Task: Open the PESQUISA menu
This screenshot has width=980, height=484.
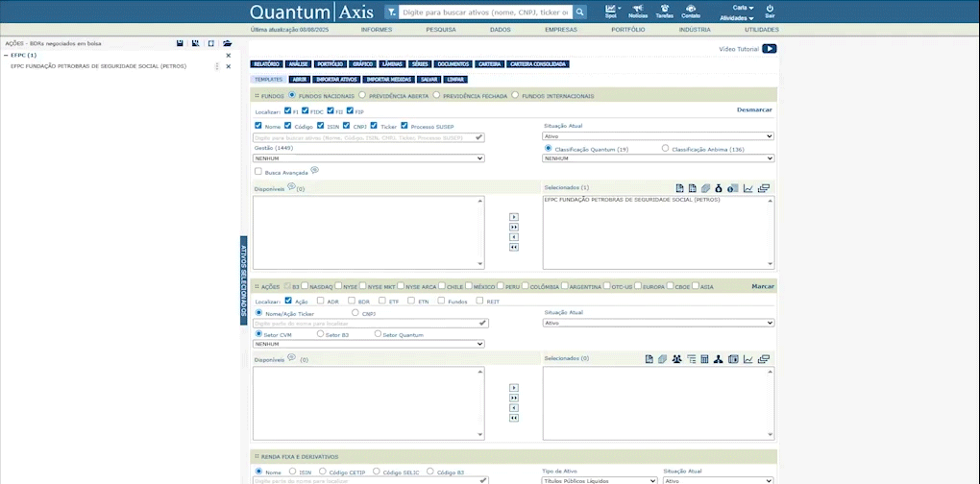Action: (441, 30)
